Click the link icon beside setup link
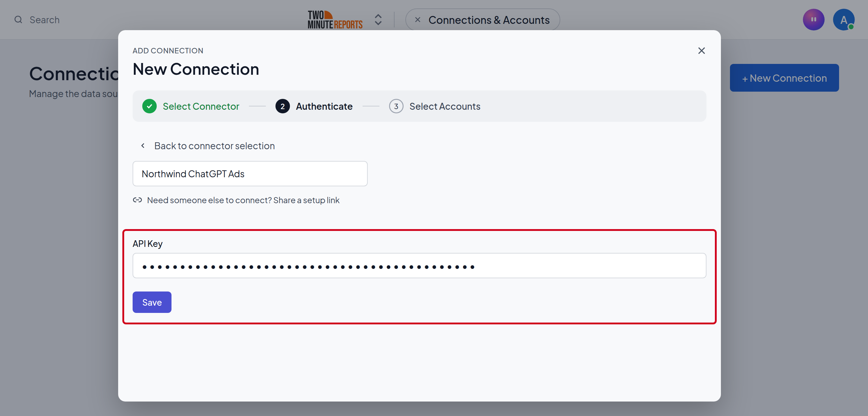This screenshot has width=868, height=416. coord(137,200)
